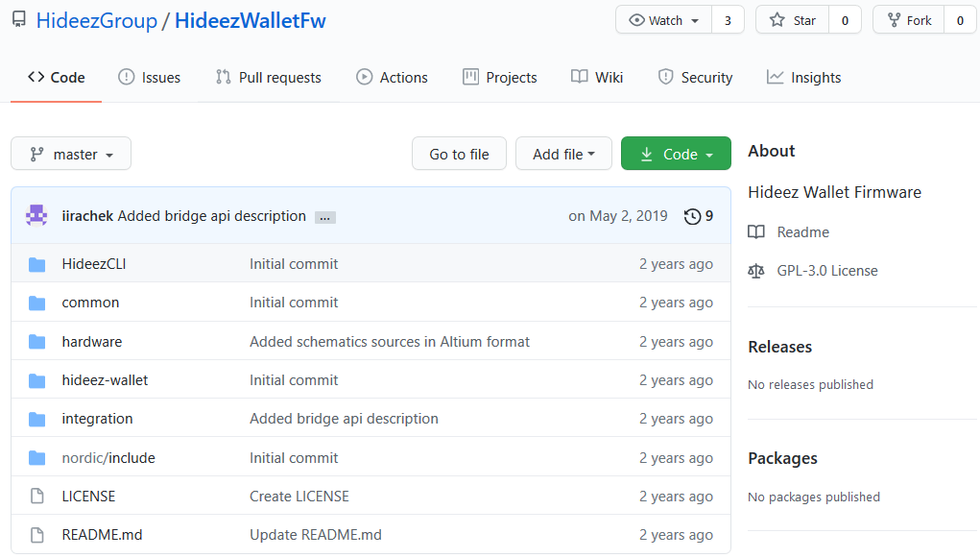Viewport: 980px width, 558px height.
Task: Switch to the Issues tab
Action: click(x=150, y=78)
